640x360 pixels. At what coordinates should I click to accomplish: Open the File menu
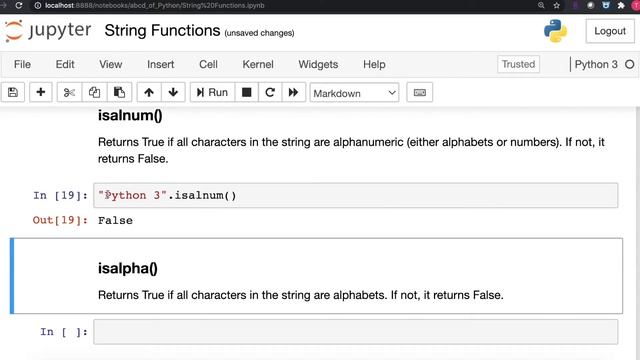point(22,64)
